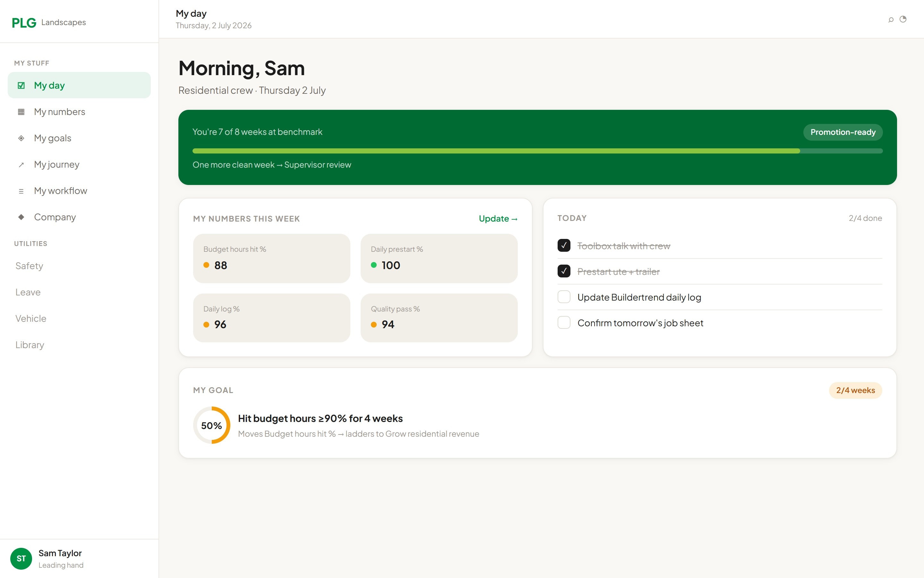Screen dimensions: 924x578
Task: Open the Daily log % tile
Action: [271, 318]
